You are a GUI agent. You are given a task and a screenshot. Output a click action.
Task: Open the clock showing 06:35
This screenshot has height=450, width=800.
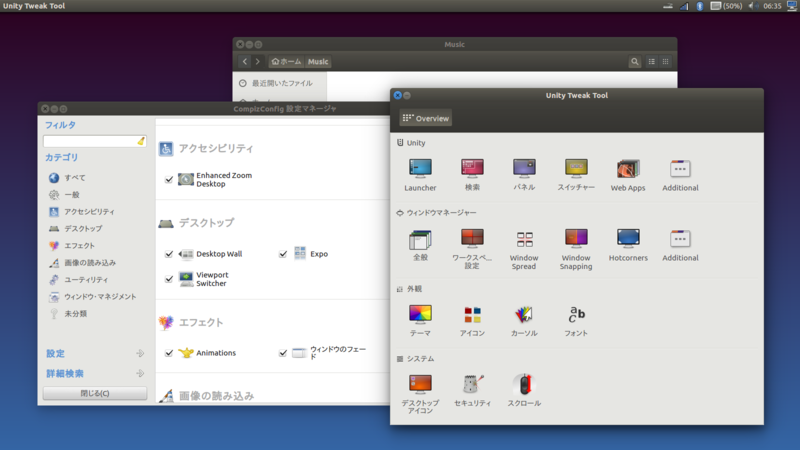(772, 6)
